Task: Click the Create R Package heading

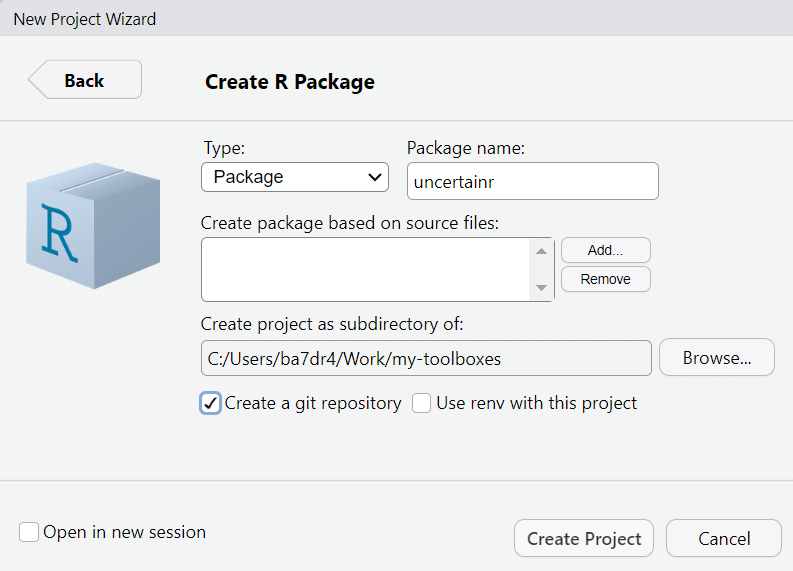Action: coord(290,81)
